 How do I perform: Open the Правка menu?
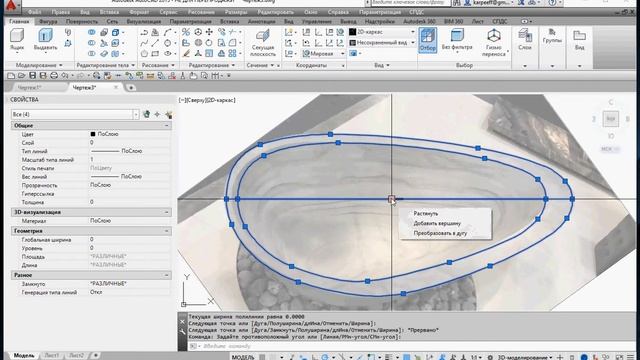(60, 12)
